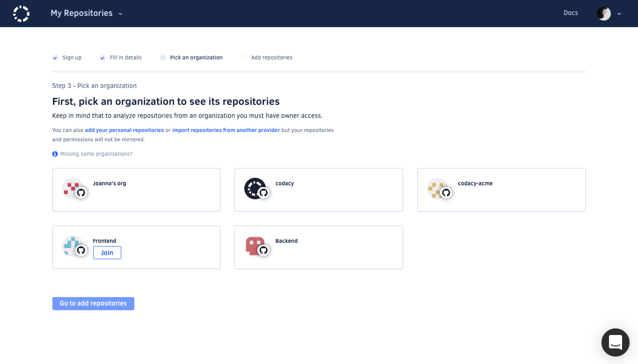The height and width of the screenshot is (364, 638).
Task: Follow the add your personal repositories link
Action: pyautogui.click(x=124, y=130)
